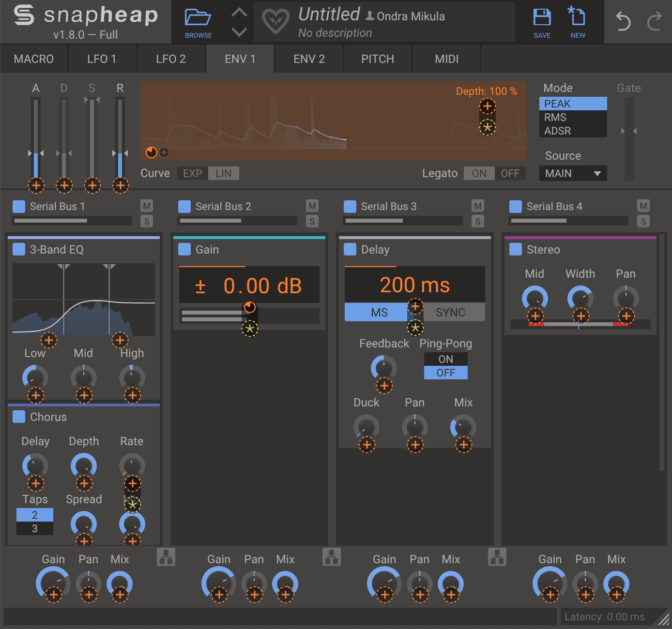This screenshot has width=672, height=629.
Task: Set Delay time mode to SYNC
Action: pos(450,313)
